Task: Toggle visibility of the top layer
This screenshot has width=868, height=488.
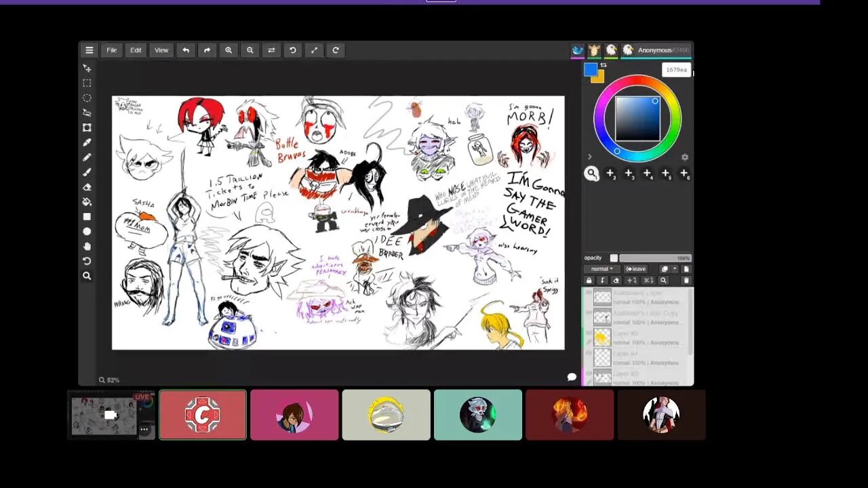Action: point(589,292)
